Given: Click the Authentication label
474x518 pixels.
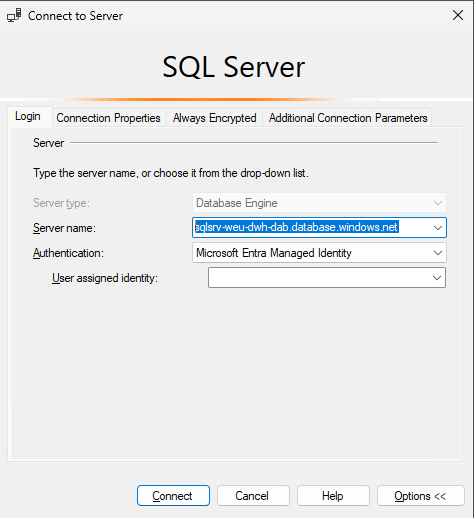Looking at the screenshot, I should 68,253.
